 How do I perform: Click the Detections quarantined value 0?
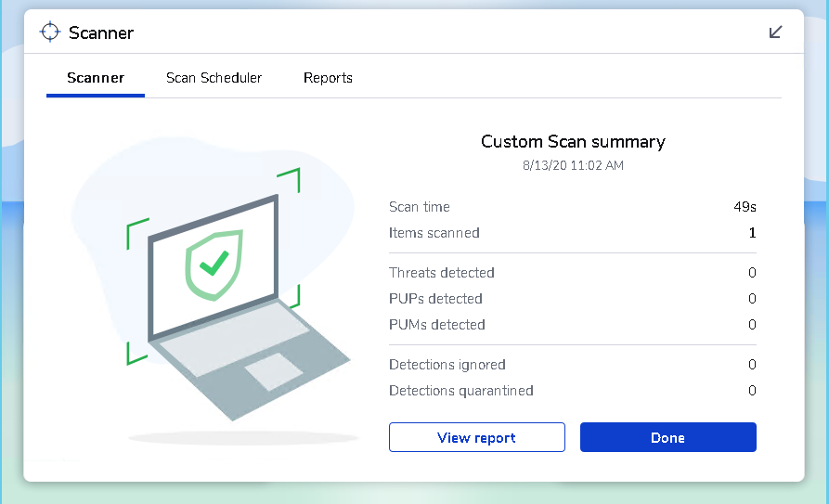click(x=752, y=390)
